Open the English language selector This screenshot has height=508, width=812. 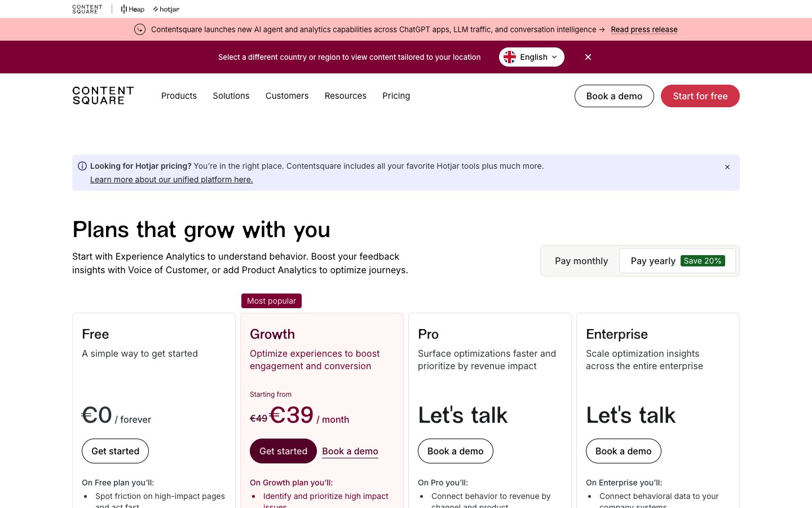click(532, 57)
